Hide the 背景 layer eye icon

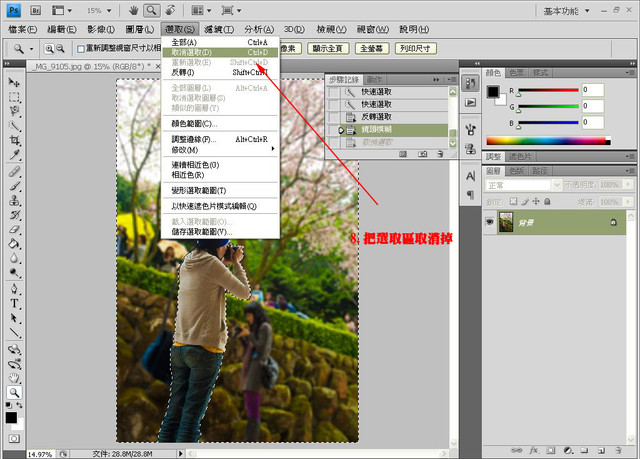489,222
